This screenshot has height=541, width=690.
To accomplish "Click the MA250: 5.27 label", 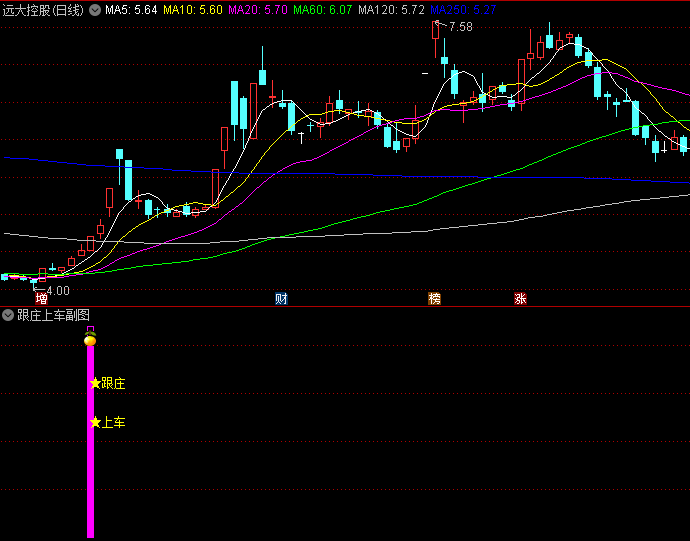I will tap(463, 10).
